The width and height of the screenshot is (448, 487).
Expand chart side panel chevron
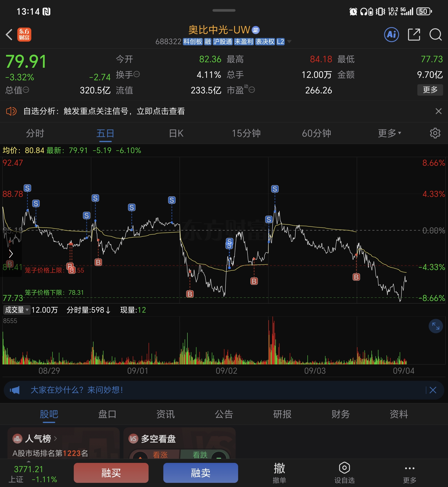coord(11,254)
